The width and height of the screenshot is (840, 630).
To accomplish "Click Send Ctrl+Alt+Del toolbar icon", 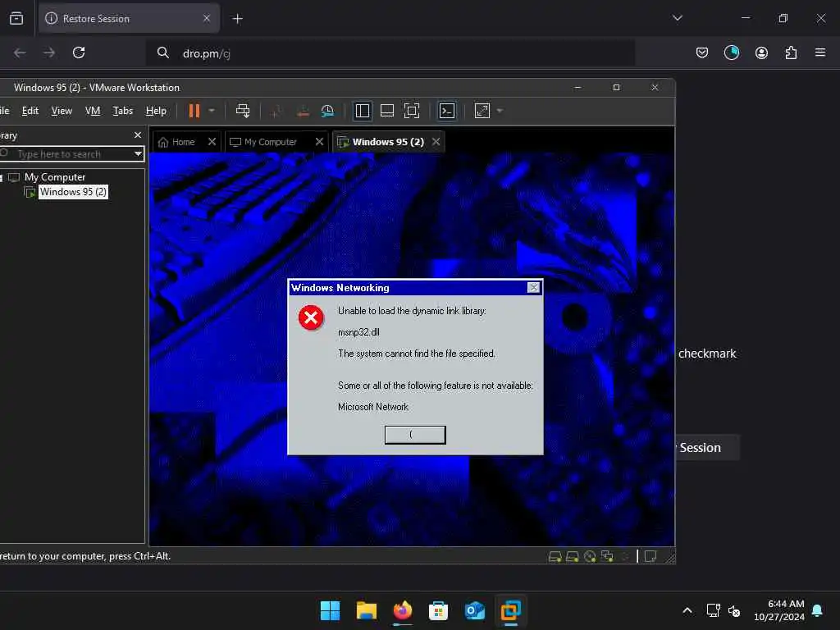I will [x=243, y=111].
